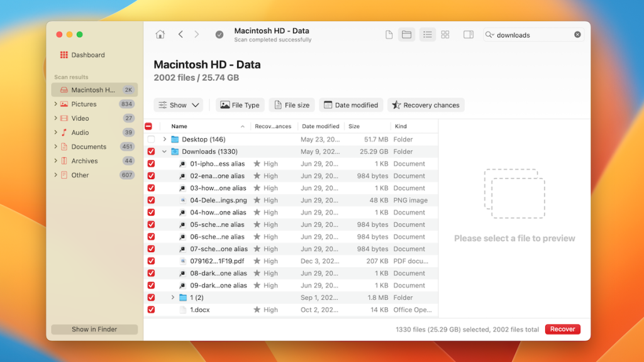
Task: Sort by the Date modified column
Action: 321,126
